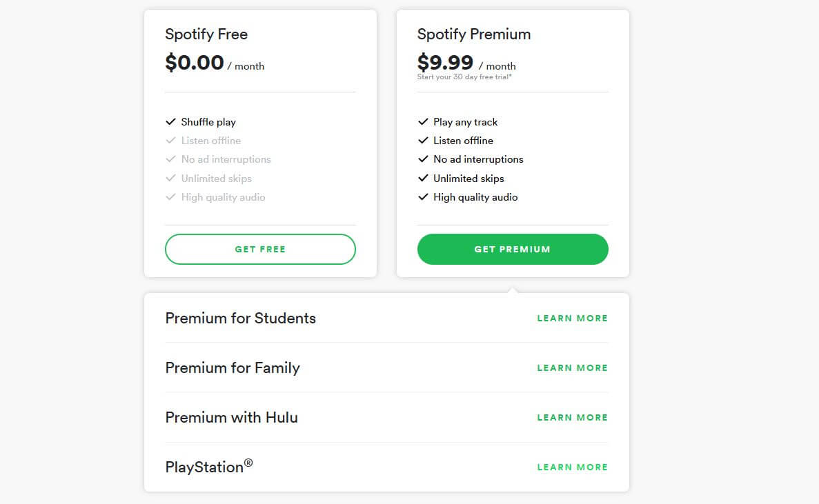Expand the Premium for Family plan details
Viewport: 819px width, 504px height.
tap(572, 367)
